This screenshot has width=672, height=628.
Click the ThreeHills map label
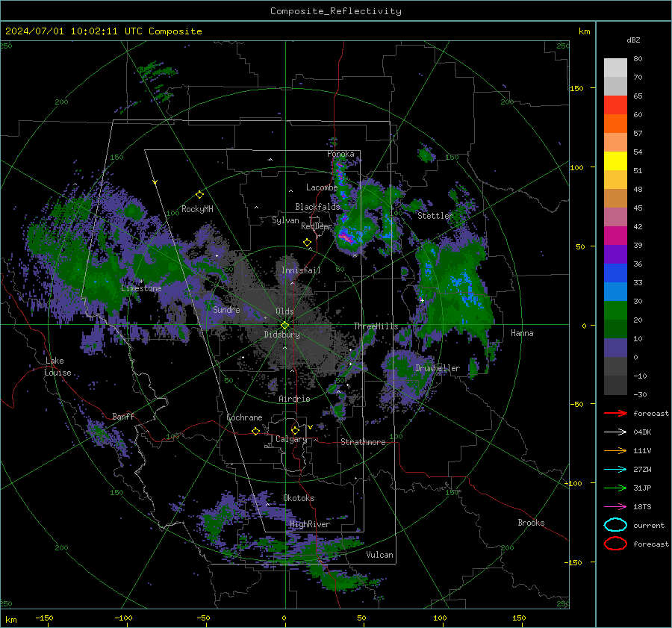click(x=376, y=326)
